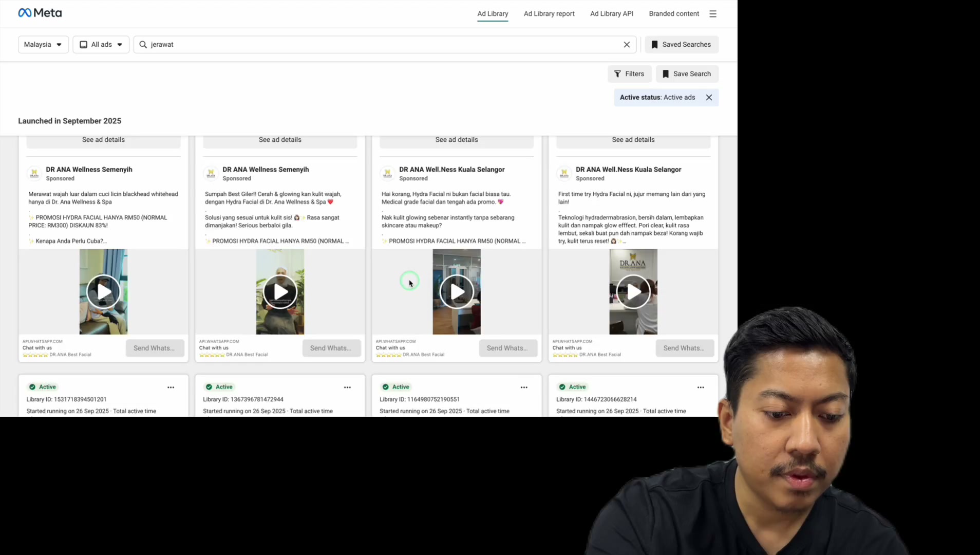Open the Malaysia country dropdown
The image size is (980, 555).
click(x=43, y=45)
